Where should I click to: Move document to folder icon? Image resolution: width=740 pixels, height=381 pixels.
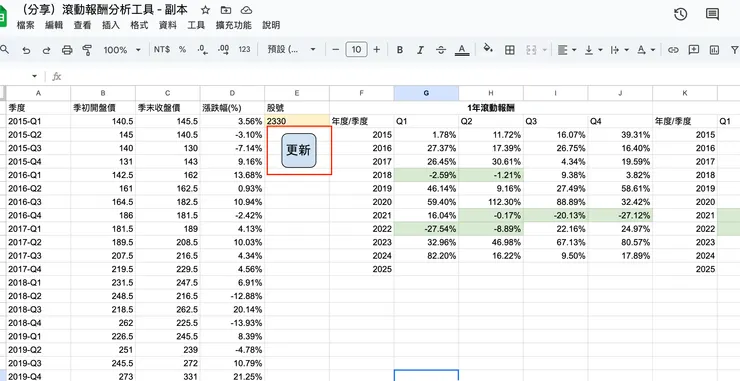[x=226, y=10]
